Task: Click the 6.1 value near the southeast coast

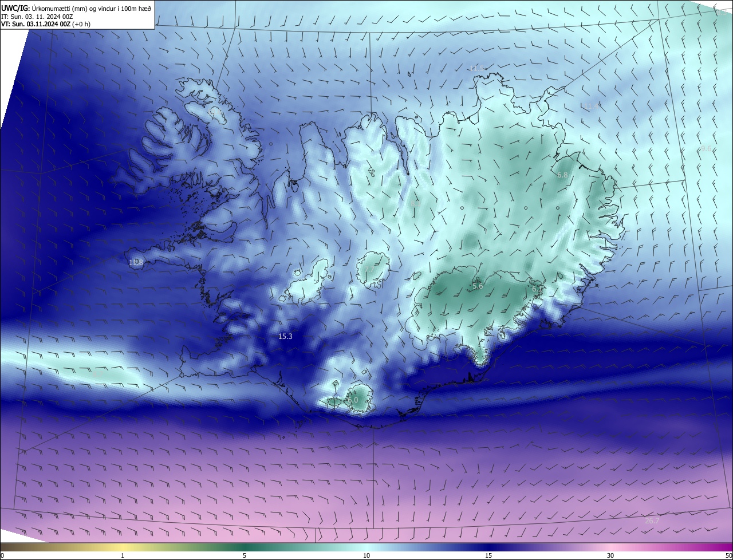Action: (x=537, y=290)
